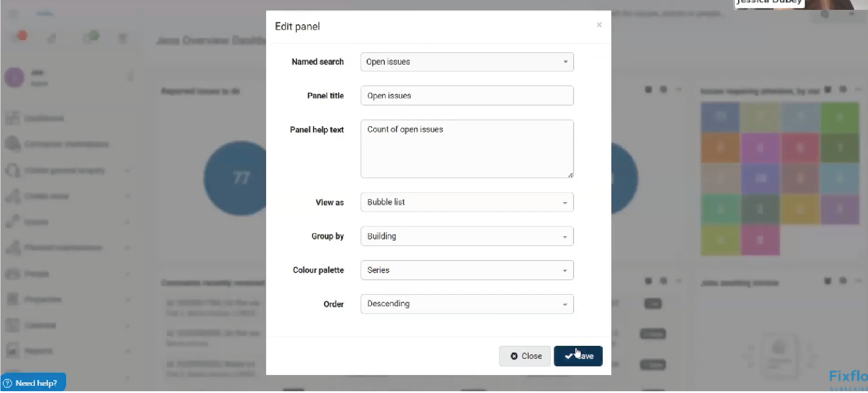The width and height of the screenshot is (868, 393).
Task: Open the Colour palette dropdown
Action: 467,270
